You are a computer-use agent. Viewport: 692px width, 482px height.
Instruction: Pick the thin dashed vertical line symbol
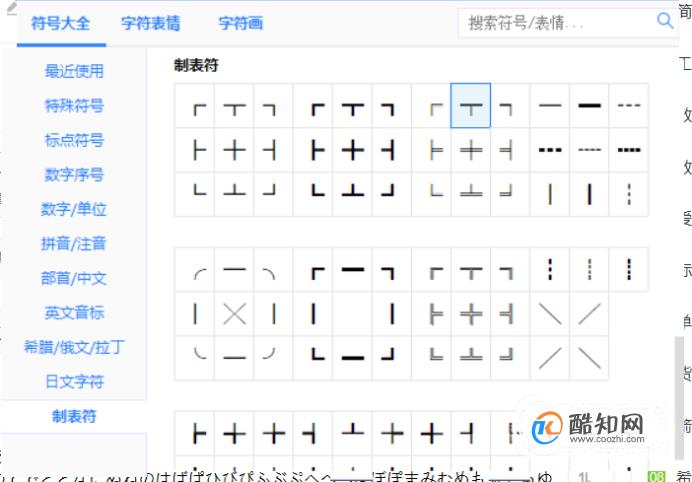pos(628,194)
